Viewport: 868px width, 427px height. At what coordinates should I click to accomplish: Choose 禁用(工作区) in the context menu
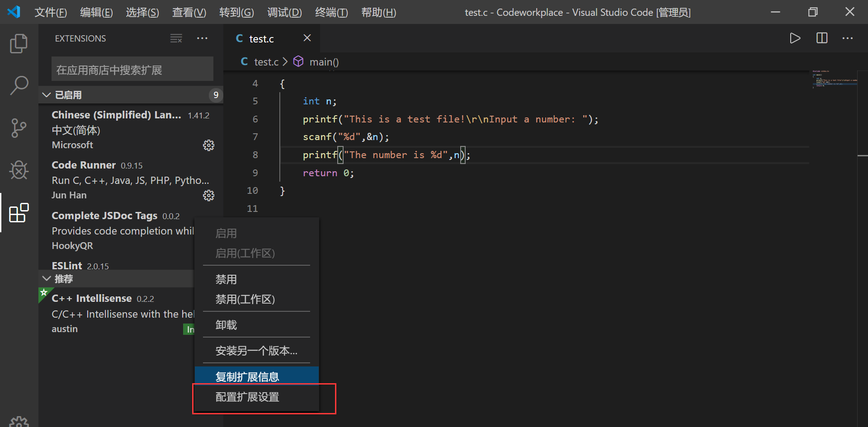tap(257, 299)
